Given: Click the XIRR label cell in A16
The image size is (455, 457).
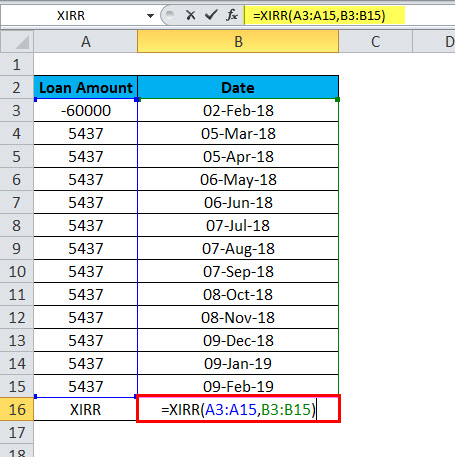Looking at the screenshot, I should coord(86,409).
